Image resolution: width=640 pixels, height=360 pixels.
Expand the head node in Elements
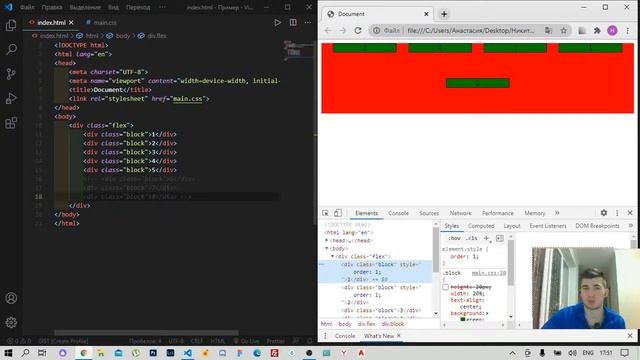tap(327, 240)
